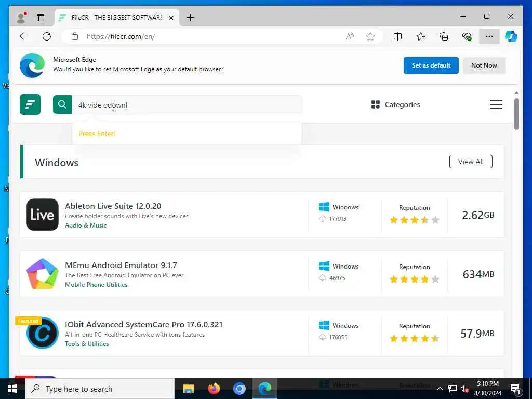Click the page vertical scrollbar thumb
The width and height of the screenshot is (532, 399).
516,114
